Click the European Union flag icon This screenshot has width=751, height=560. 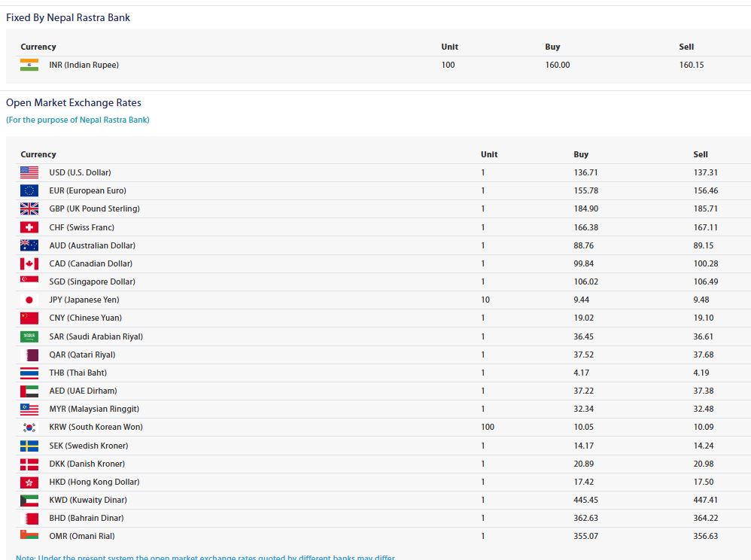click(29, 190)
